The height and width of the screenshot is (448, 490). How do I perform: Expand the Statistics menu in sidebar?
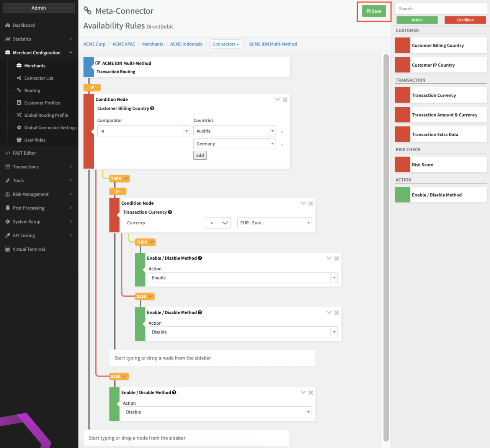click(38, 39)
